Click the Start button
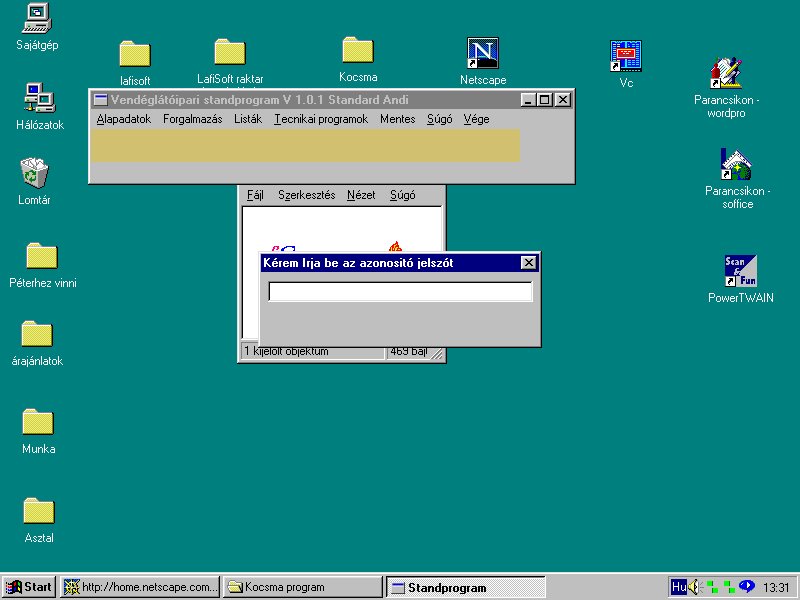This screenshot has height=600, width=800. click(x=29, y=587)
